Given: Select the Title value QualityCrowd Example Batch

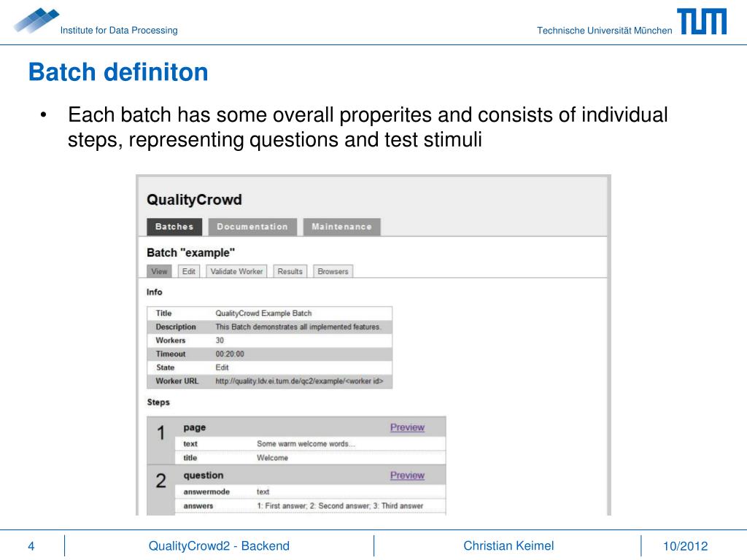Looking at the screenshot, I should coord(263,314).
